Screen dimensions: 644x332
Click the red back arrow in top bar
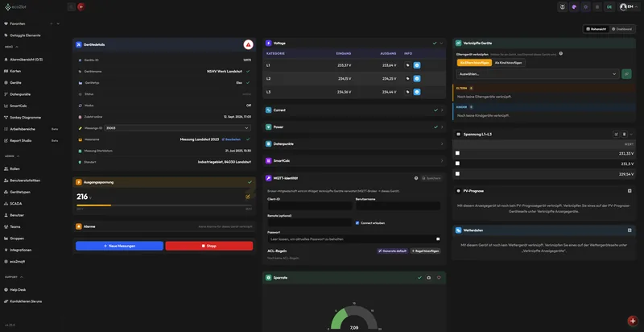[x=81, y=6]
